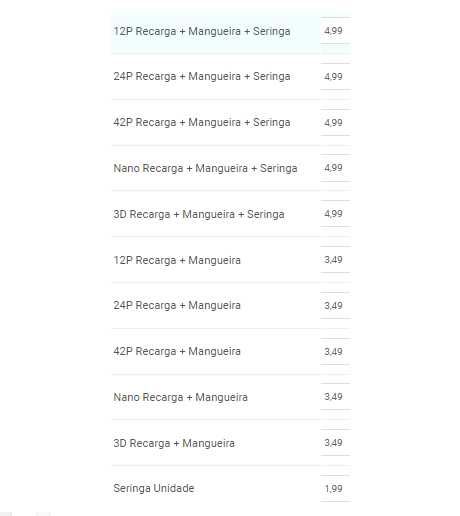Edit price field for Nano Recarga + Mangueira
Screen dimensions: 460x516
(335, 397)
